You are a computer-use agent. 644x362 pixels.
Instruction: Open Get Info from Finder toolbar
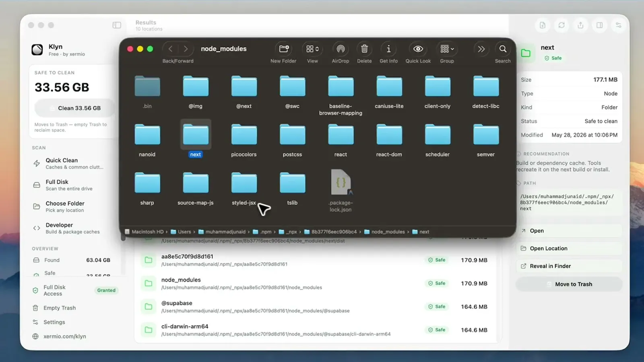coord(388,49)
